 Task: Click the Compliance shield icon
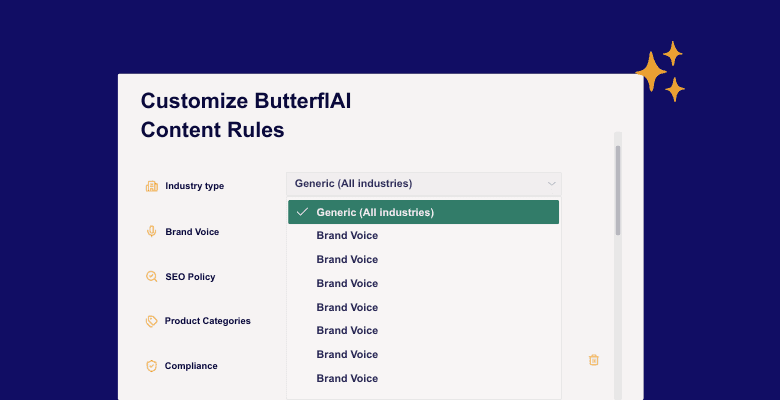[x=152, y=366]
